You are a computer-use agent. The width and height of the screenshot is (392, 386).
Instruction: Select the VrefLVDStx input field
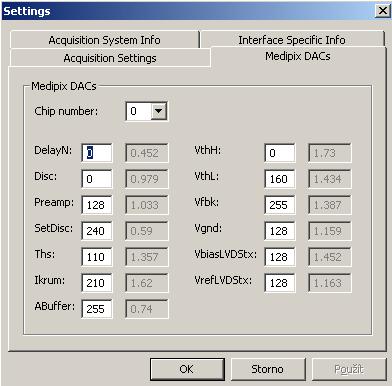pos(280,283)
